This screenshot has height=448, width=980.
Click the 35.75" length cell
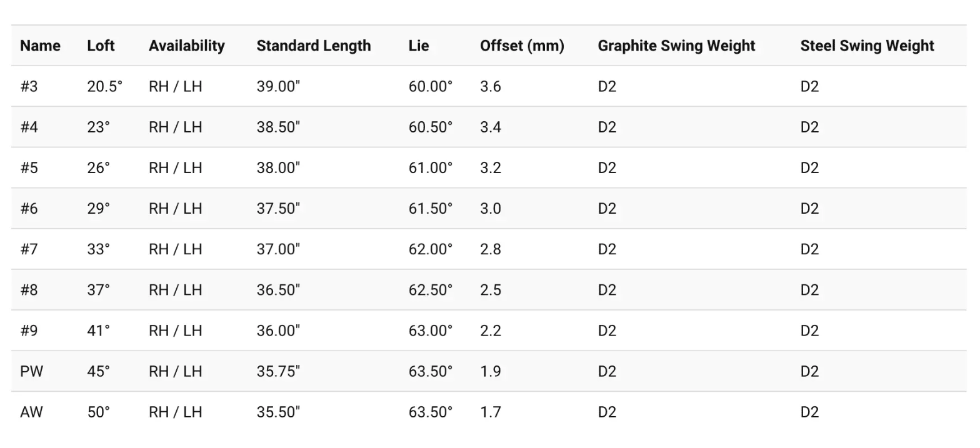tap(278, 371)
